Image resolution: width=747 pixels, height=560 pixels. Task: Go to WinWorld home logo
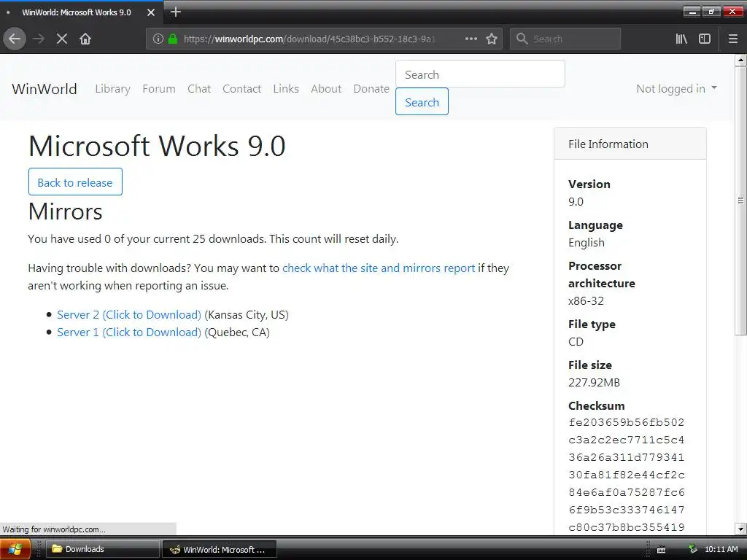pos(44,88)
